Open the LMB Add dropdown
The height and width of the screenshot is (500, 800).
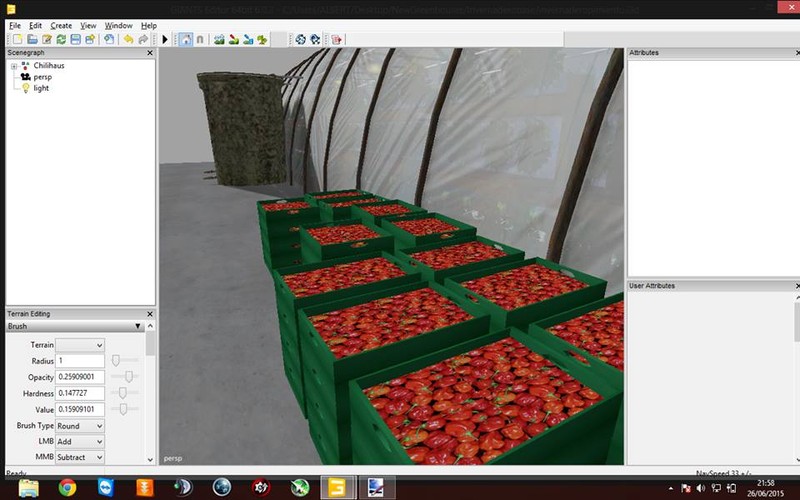pos(80,441)
